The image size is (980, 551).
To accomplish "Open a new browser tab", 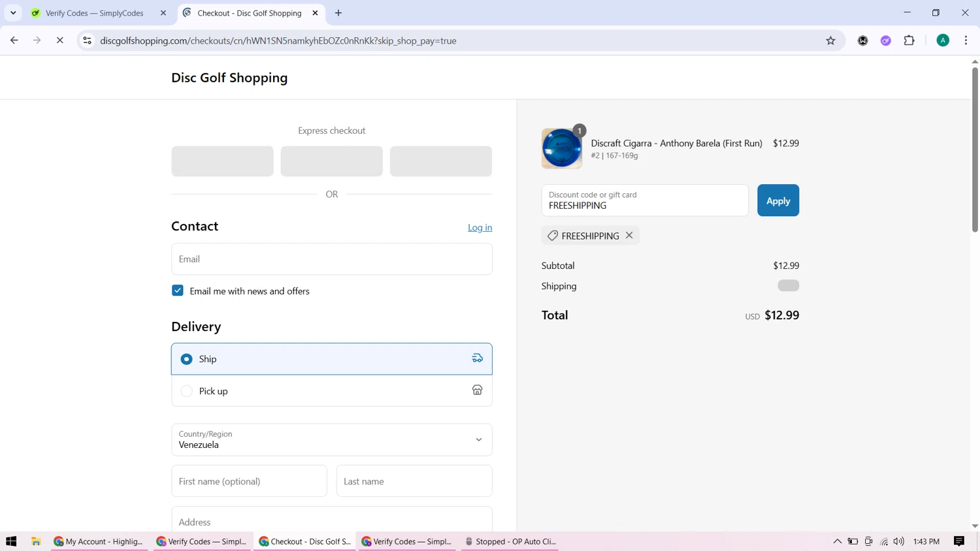I will (338, 13).
